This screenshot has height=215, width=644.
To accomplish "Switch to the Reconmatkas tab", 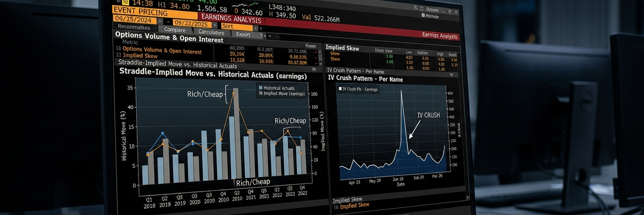I will coord(134,28).
